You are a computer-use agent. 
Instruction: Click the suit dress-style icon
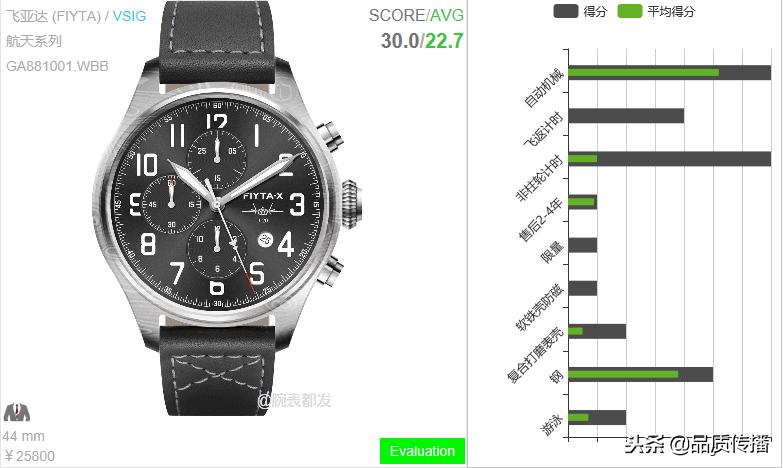[x=16, y=412]
